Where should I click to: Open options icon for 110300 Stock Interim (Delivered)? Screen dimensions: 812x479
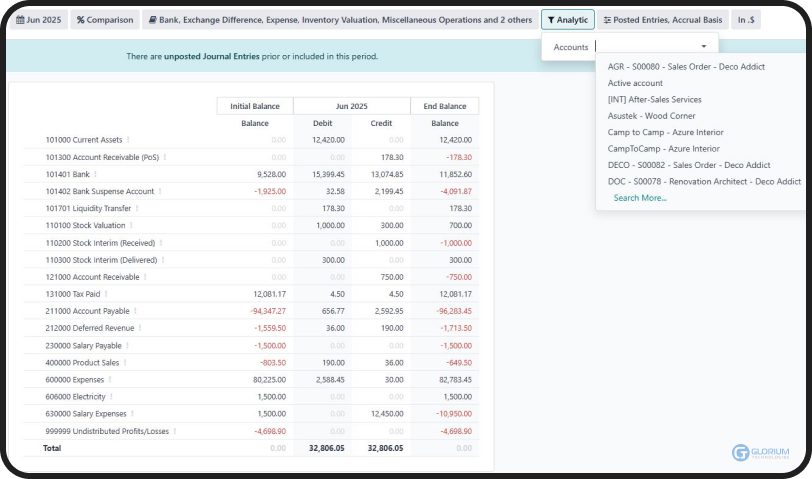pos(163,260)
